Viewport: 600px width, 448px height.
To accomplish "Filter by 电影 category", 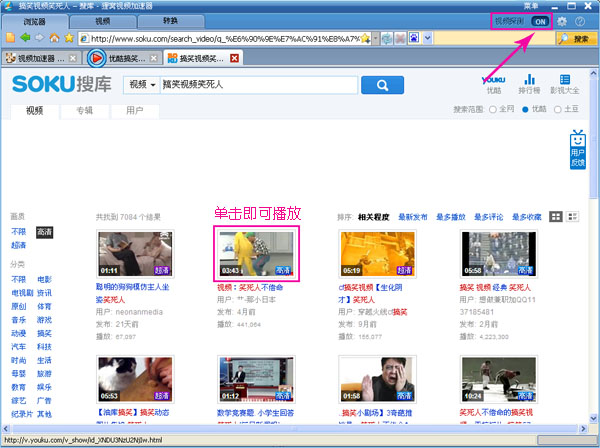I will point(44,280).
